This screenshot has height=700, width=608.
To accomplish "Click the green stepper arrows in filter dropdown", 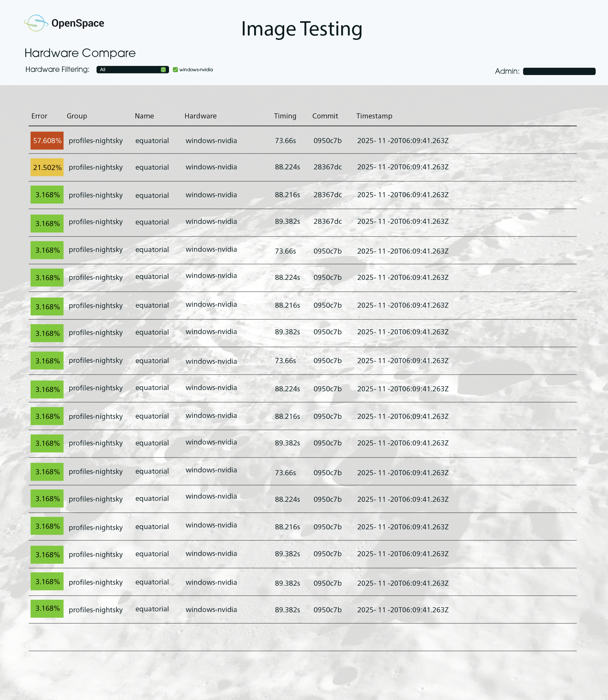I will point(163,70).
